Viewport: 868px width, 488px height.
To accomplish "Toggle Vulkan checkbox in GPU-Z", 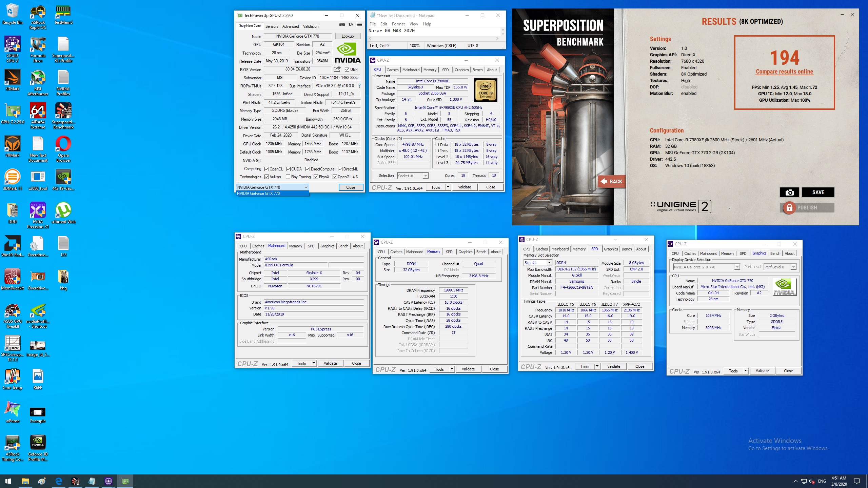I will pos(267,177).
